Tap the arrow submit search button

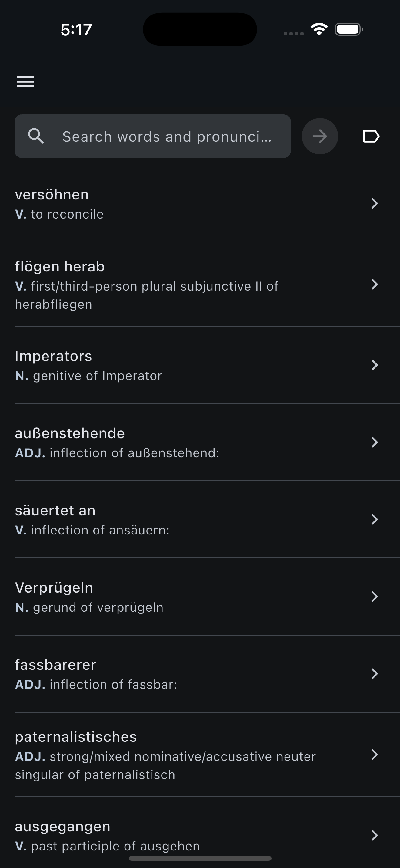[320, 136]
